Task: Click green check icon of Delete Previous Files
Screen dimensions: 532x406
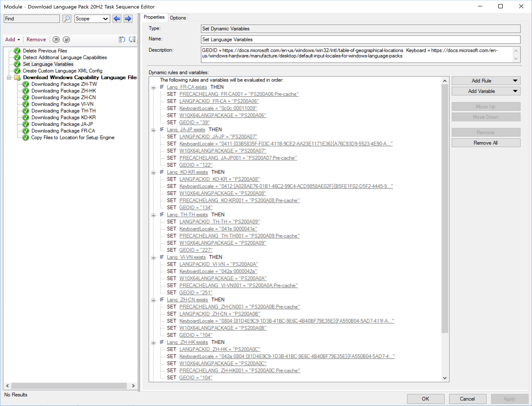Action: pos(17,51)
